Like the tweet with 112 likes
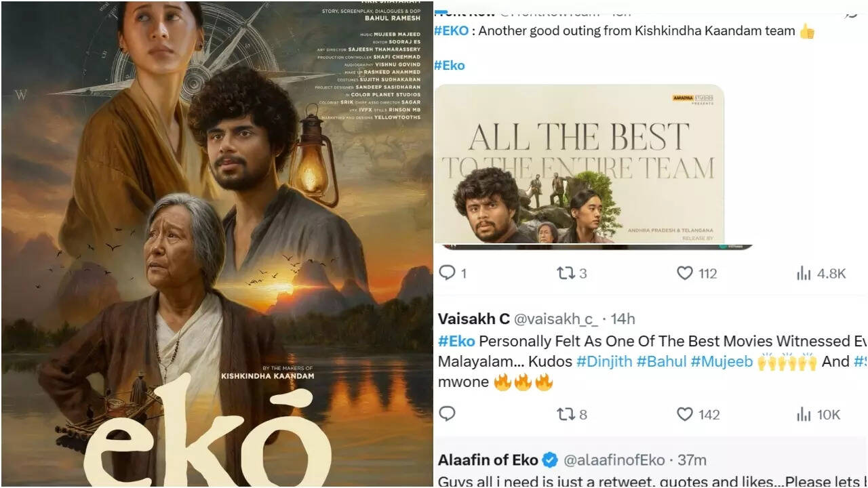868x488 pixels. tap(685, 273)
